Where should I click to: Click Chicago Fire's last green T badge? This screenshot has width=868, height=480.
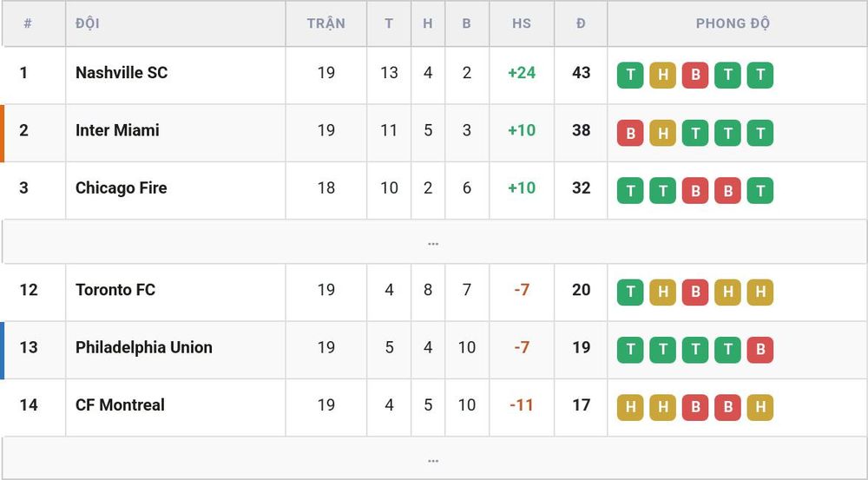[x=760, y=190]
